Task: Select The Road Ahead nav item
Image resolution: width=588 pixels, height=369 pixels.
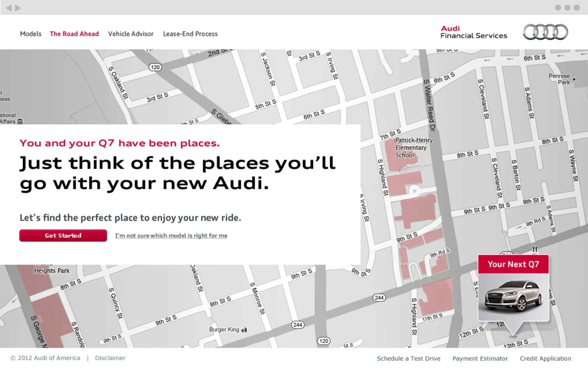Action: [x=74, y=34]
